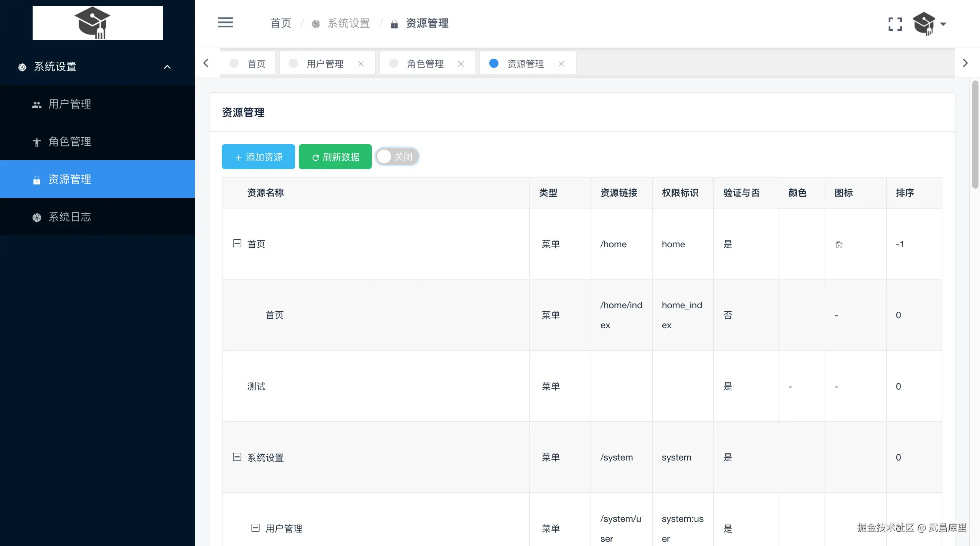Click 首页 in the breadcrumb

click(x=280, y=23)
